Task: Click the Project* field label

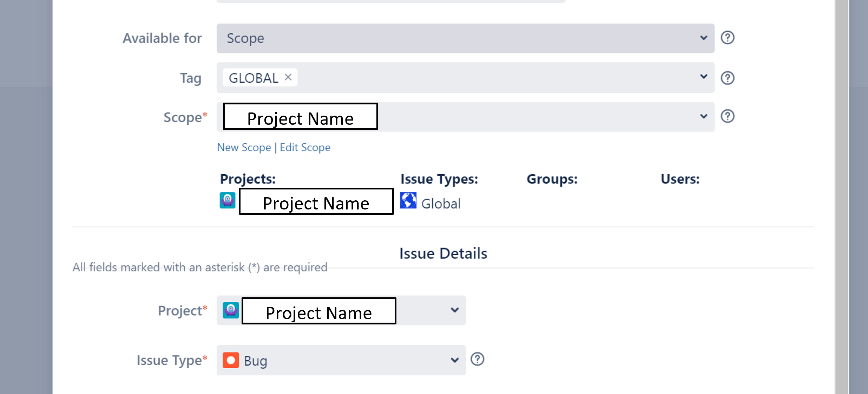Action: 183,311
